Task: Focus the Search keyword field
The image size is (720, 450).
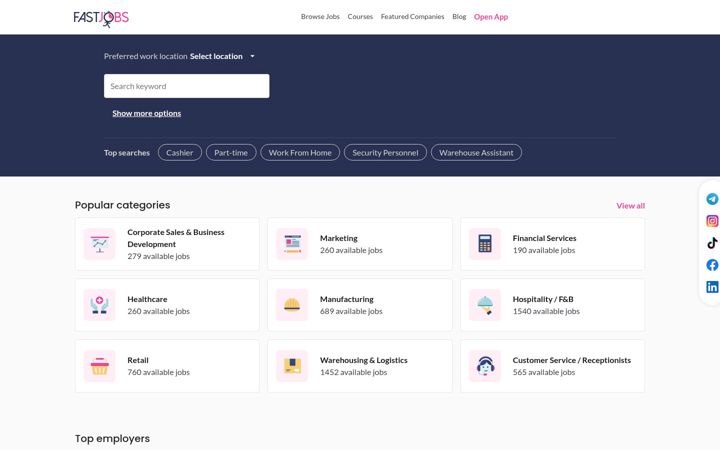Action: point(186,86)
